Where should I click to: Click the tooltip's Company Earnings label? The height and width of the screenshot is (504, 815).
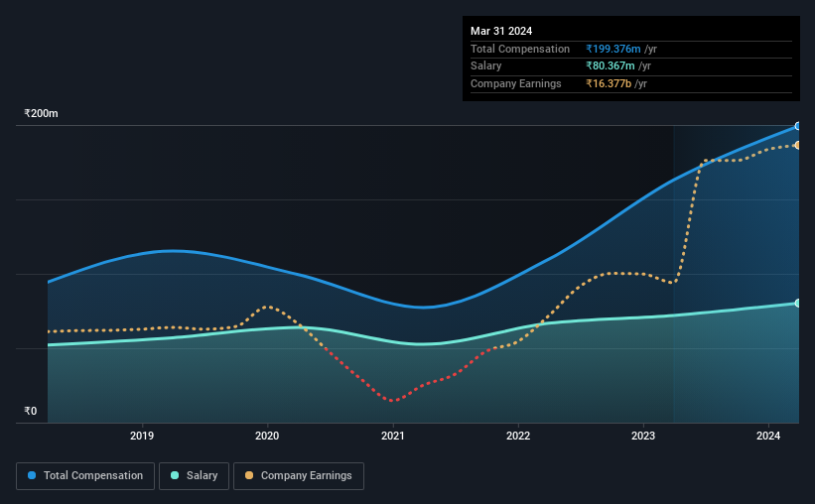coord(515,83)
